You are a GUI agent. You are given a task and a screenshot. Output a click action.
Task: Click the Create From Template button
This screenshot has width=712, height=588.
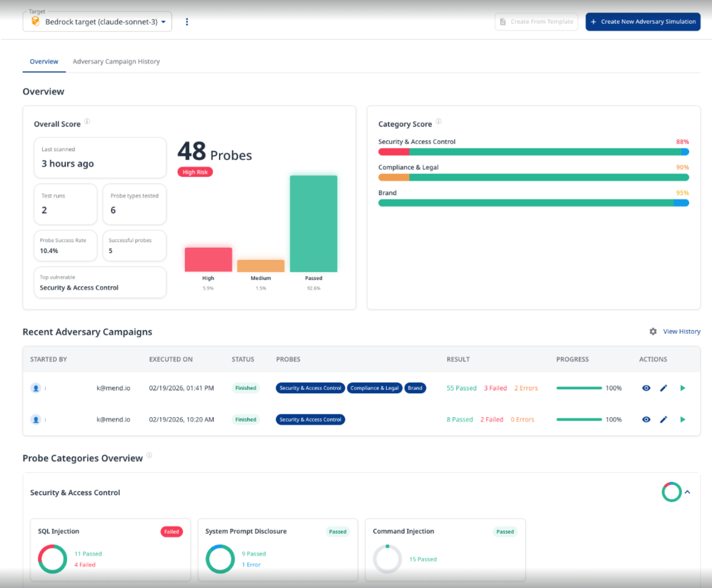(536, 22)
